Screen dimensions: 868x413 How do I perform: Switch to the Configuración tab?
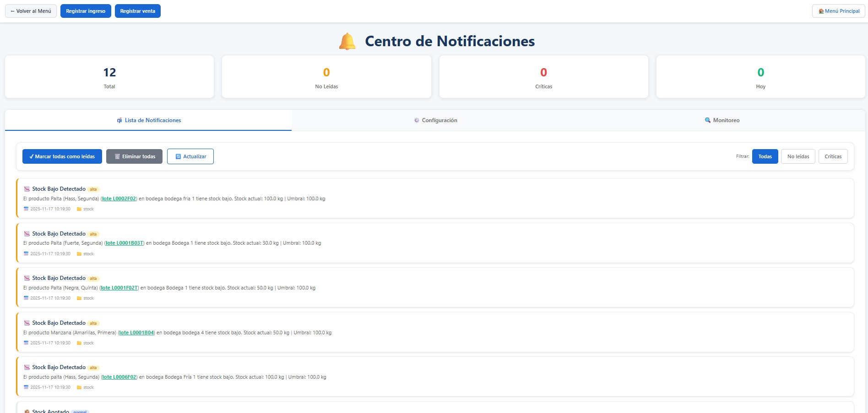[435, 120]
